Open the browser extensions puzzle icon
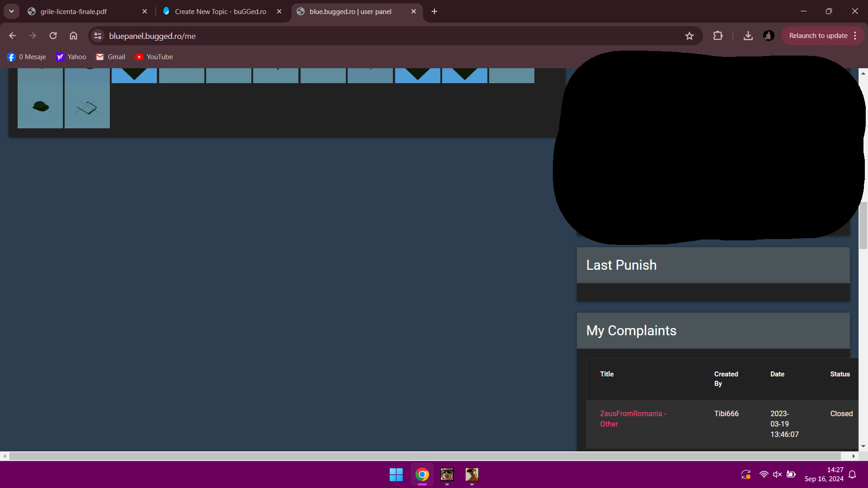This screenshot has height=488, width=868. [718, 36]
